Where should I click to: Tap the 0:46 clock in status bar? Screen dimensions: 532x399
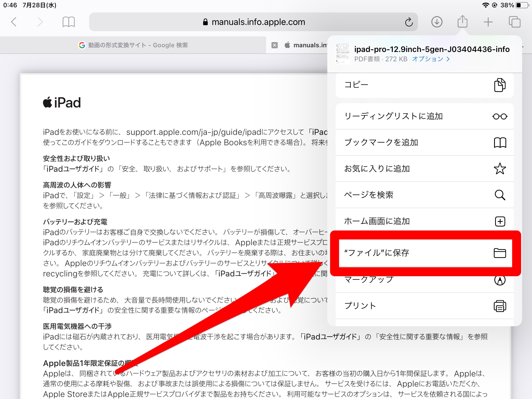pyautogui.click(x=10, y=5)
